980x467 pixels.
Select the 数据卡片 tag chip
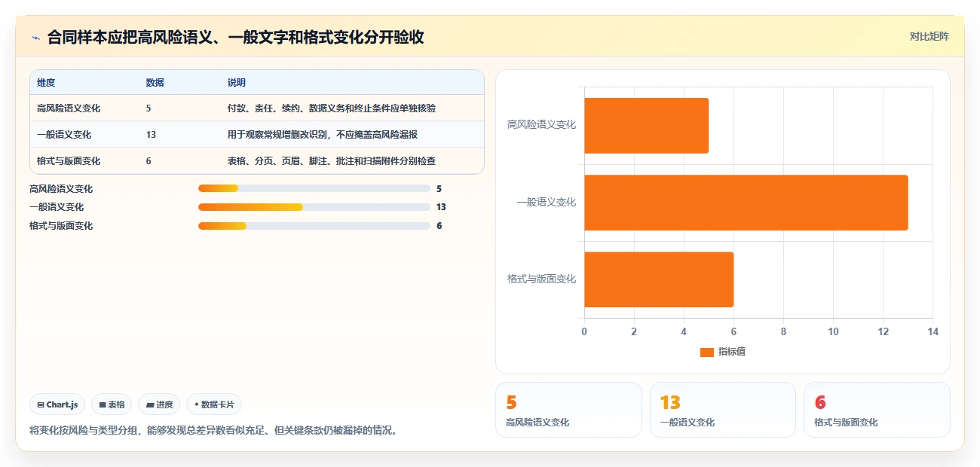pyautogui.click(x=214, y=404)
